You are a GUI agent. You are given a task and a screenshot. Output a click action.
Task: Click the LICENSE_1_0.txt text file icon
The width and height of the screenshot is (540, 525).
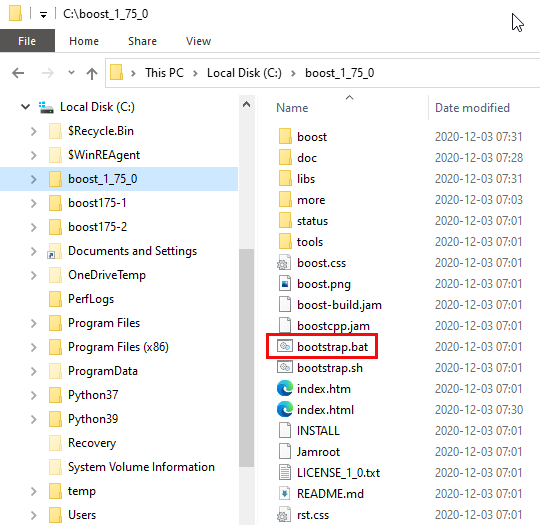point(285,473)
